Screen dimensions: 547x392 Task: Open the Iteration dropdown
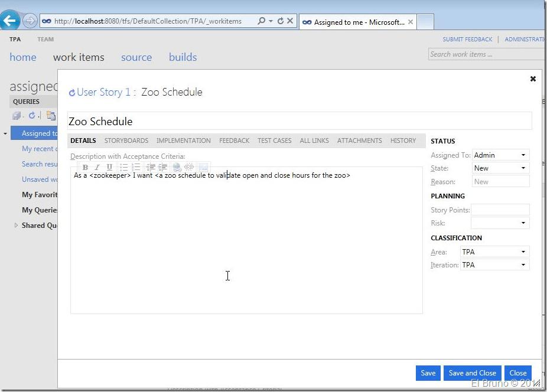pos(523,265)
